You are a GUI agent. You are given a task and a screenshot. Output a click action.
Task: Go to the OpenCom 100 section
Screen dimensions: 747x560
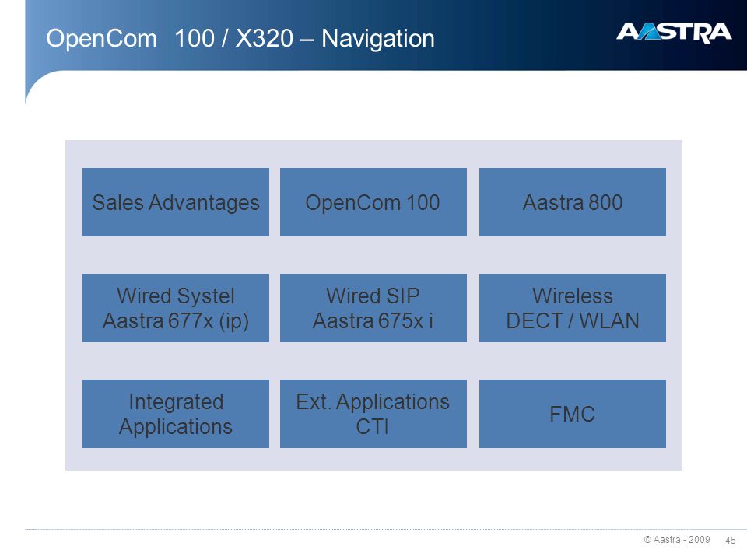click(x=373, y=202)
